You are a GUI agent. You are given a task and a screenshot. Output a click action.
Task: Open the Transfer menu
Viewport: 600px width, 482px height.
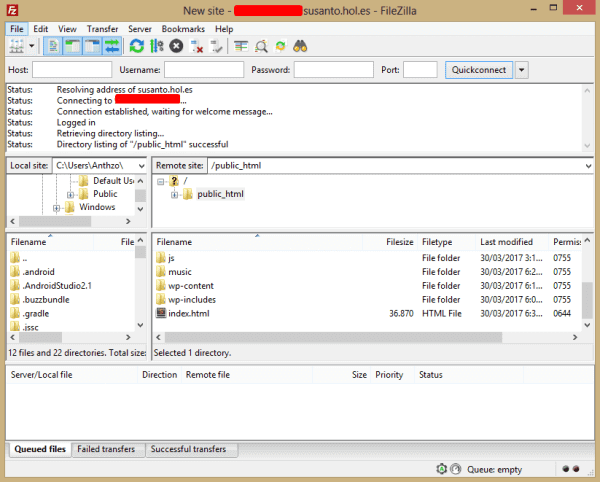pyautogui.click(x=102, y=29)
